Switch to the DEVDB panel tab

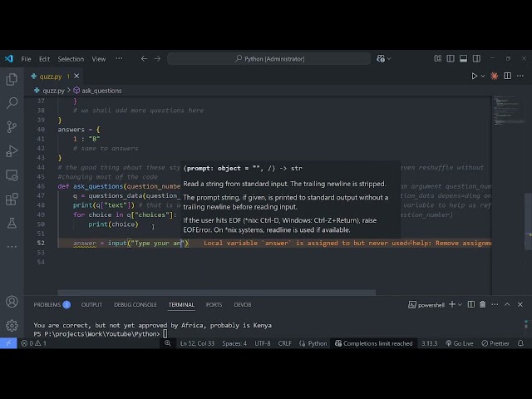pos(243,305)
